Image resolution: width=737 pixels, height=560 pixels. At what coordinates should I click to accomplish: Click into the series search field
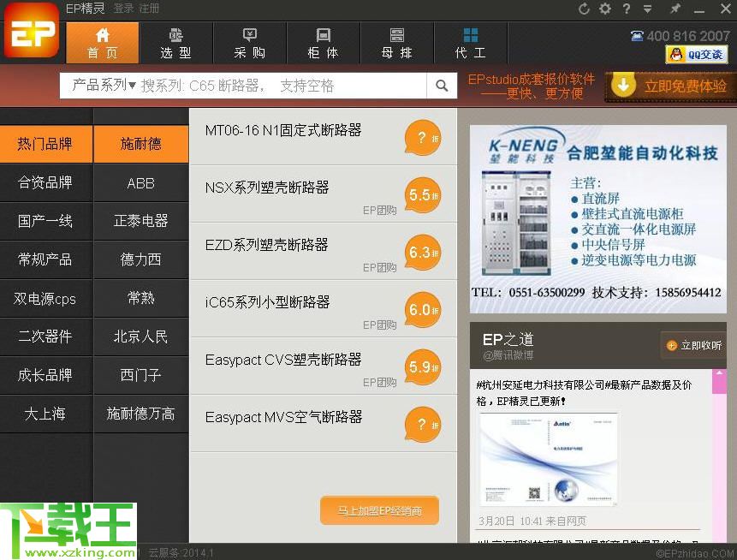[x=282, y=86]
